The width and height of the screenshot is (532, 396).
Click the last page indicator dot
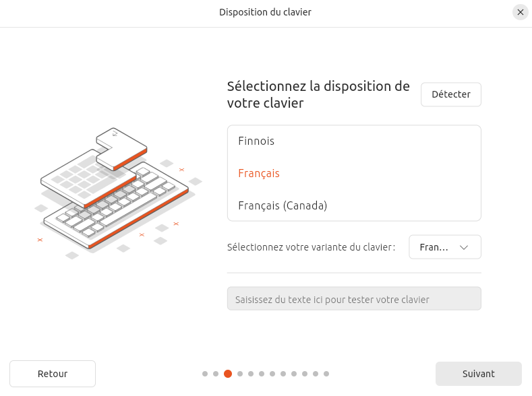click(326, 374)
